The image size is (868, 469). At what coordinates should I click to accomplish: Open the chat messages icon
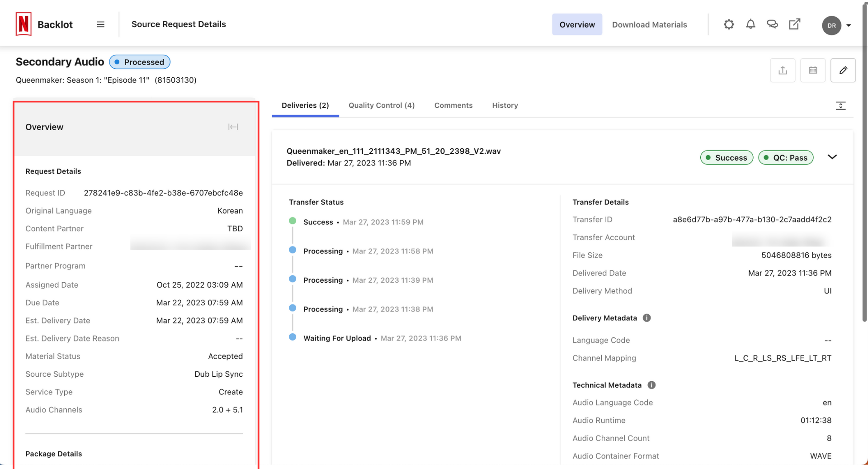click(772, 24)
